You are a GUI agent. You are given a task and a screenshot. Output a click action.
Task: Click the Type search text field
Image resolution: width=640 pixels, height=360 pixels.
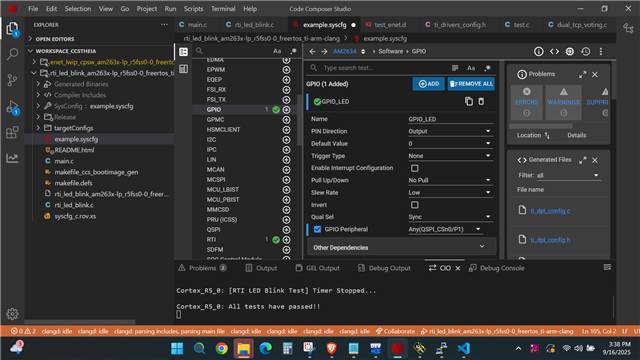(385, 68)
